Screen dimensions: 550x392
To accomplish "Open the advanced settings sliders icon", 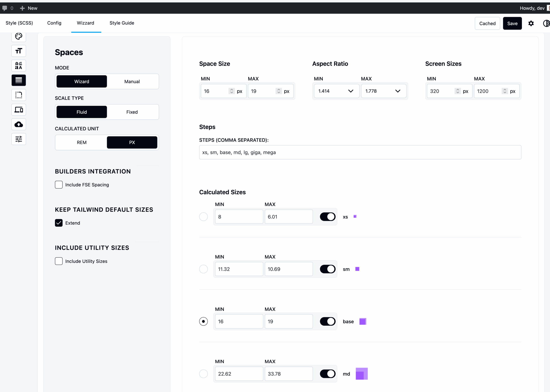I will (x=19, y=139).
